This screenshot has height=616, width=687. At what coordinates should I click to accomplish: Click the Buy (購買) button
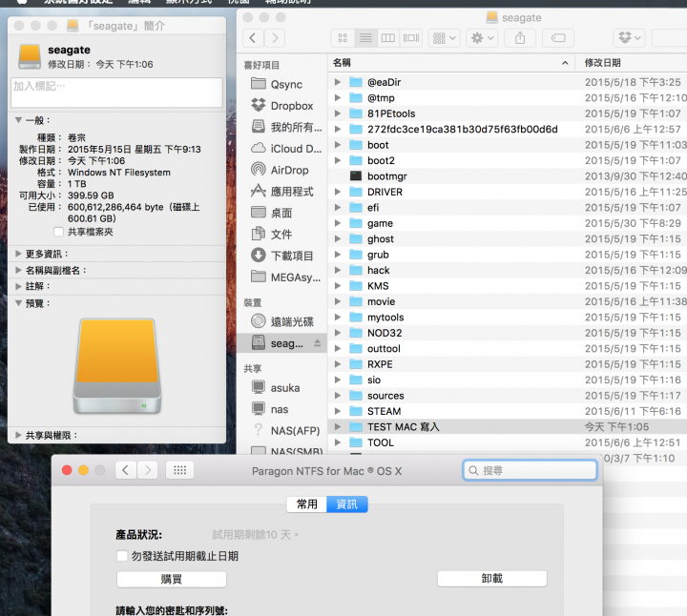click(172, 579)
